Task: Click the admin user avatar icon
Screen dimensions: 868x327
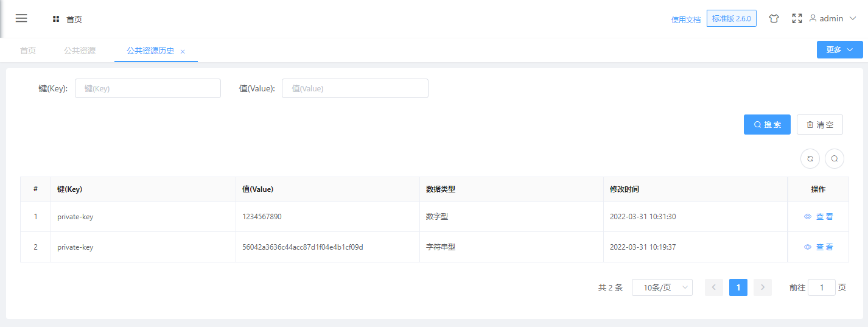Action: pyautogui.click(x=813, y=18)
